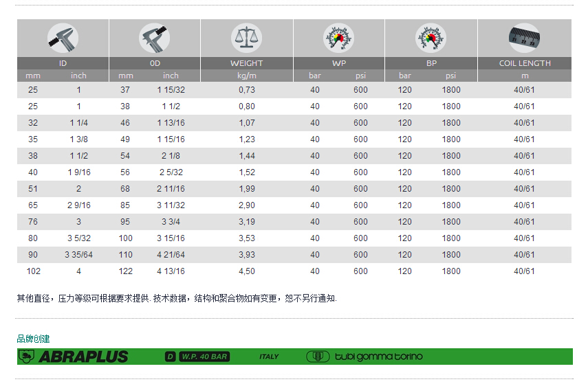Screen dimensions: 588x384
Task: Click the coil length ruler icon
Action: tap(525, 38)
